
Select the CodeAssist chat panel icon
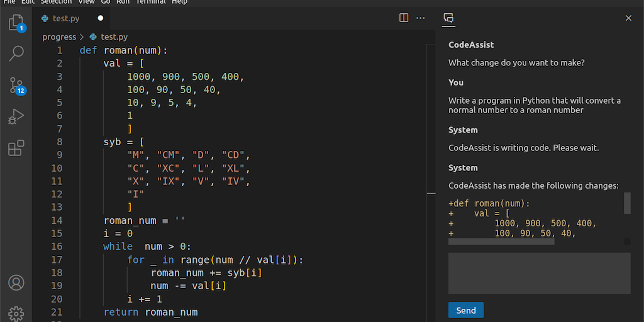click(448, 18)
